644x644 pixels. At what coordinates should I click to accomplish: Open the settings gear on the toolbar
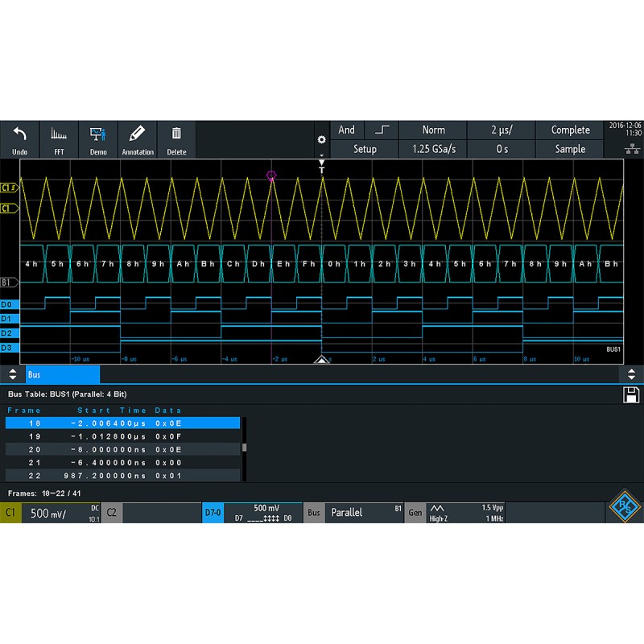322,139
